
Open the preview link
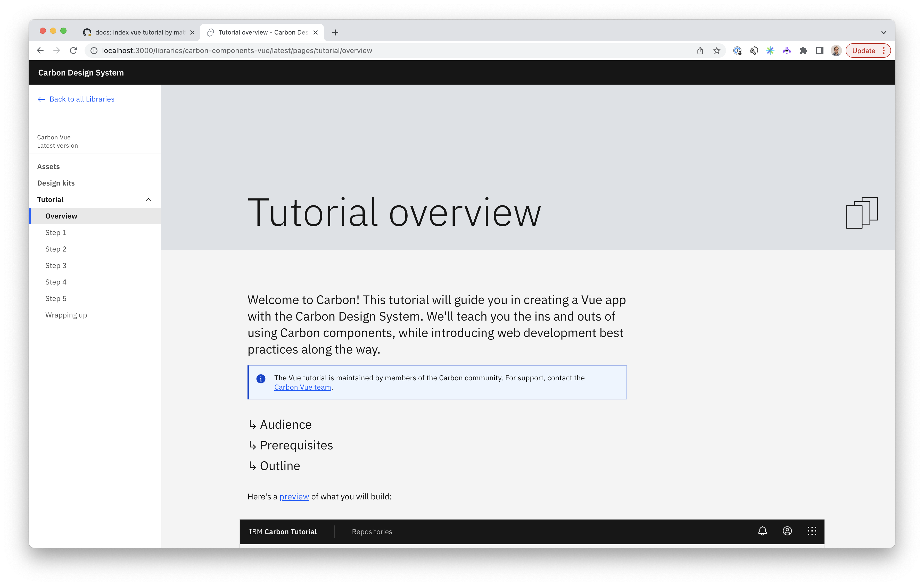[294, 497]
